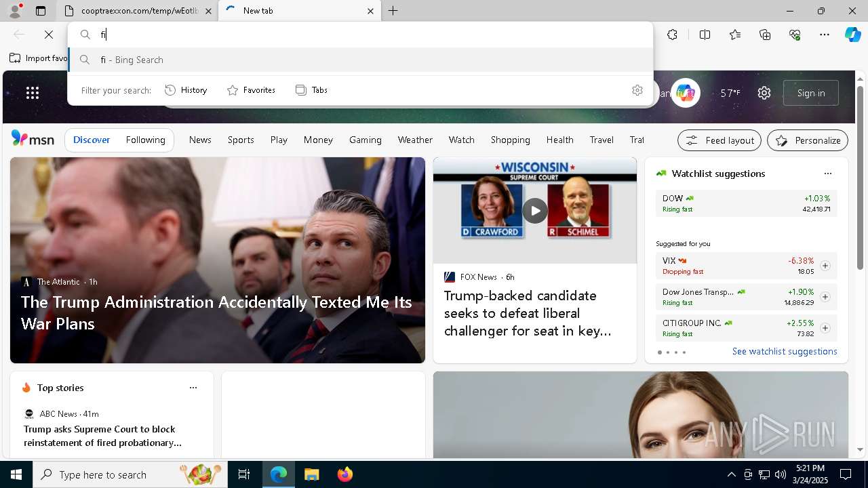Open MSN page settings gear

764,93
